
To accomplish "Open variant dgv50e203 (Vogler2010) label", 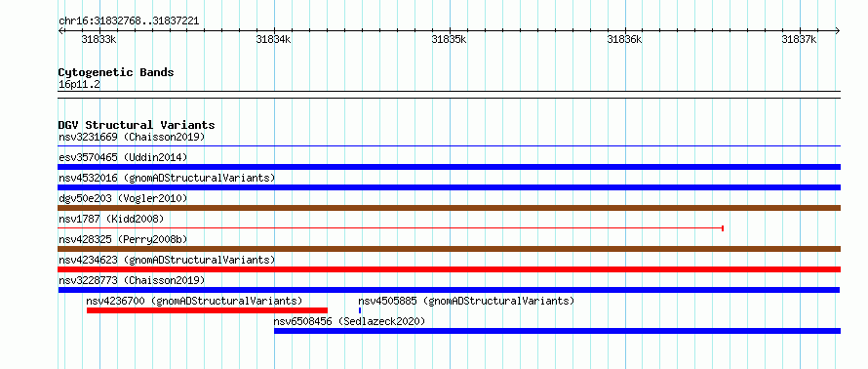I will 123,198.
